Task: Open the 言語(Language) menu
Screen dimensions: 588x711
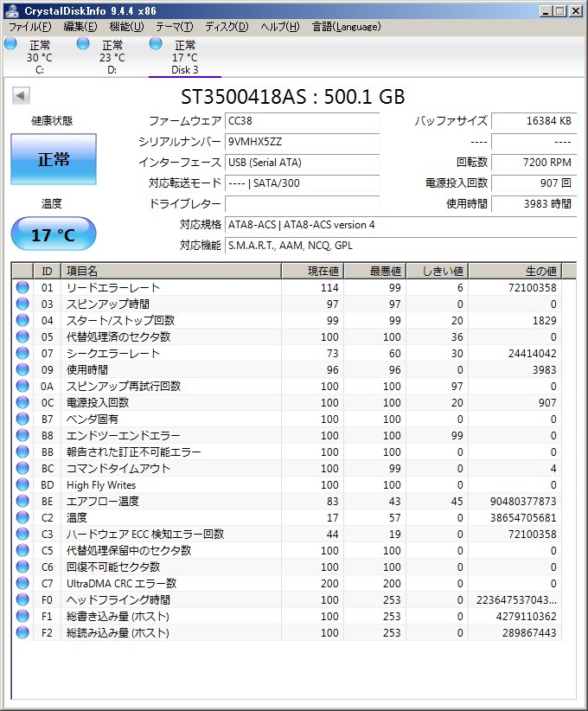Action: coord(347,27)
